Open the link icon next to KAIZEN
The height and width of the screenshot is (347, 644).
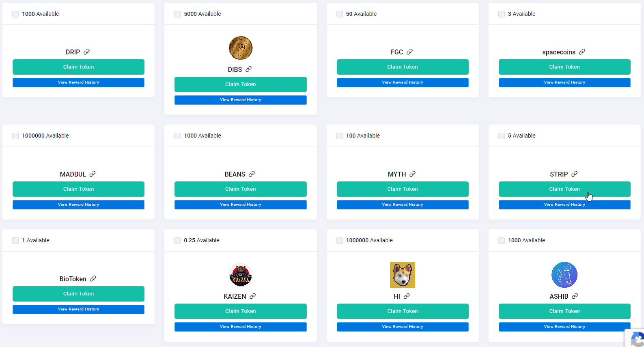click(x=252, y=296)
